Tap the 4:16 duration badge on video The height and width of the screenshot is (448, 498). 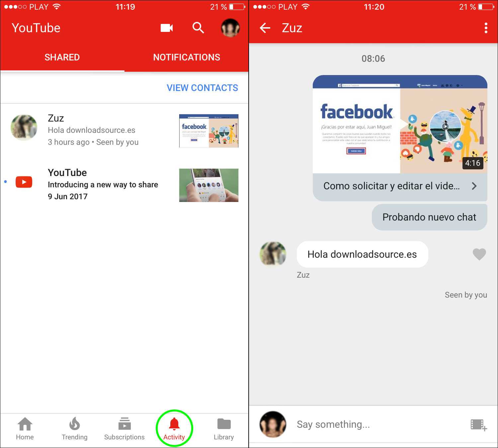click(x=473, y=163)
